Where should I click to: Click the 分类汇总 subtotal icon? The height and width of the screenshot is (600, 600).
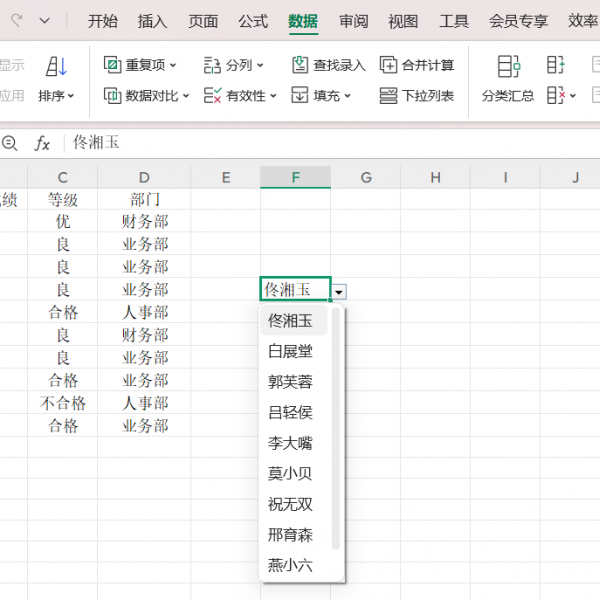[508, 67]
